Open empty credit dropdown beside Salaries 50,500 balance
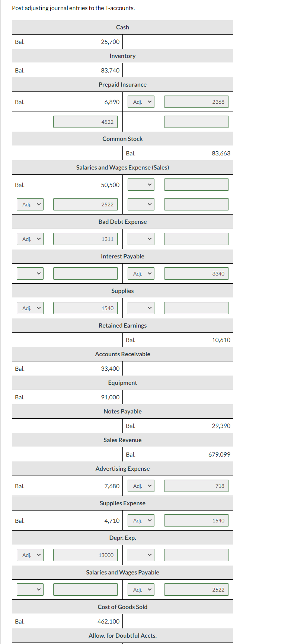 click(141, 185)
